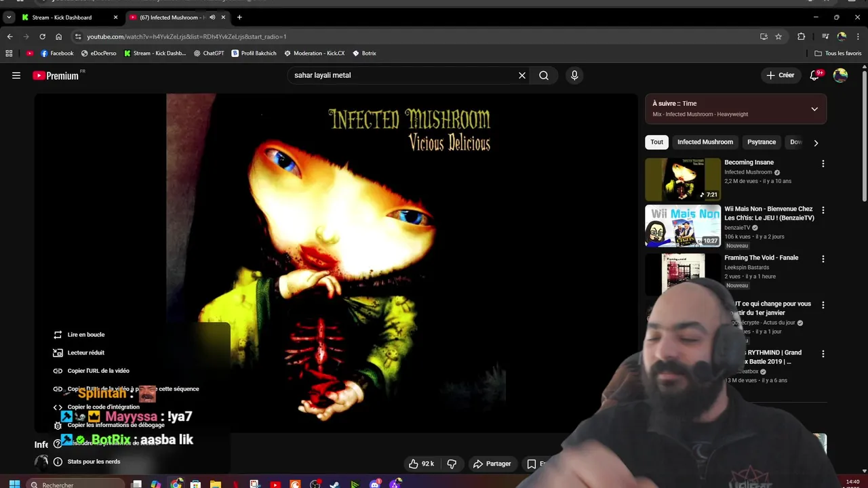Open eDocPerso bookmark
The image size is (868, 488).
coord(99,53)
